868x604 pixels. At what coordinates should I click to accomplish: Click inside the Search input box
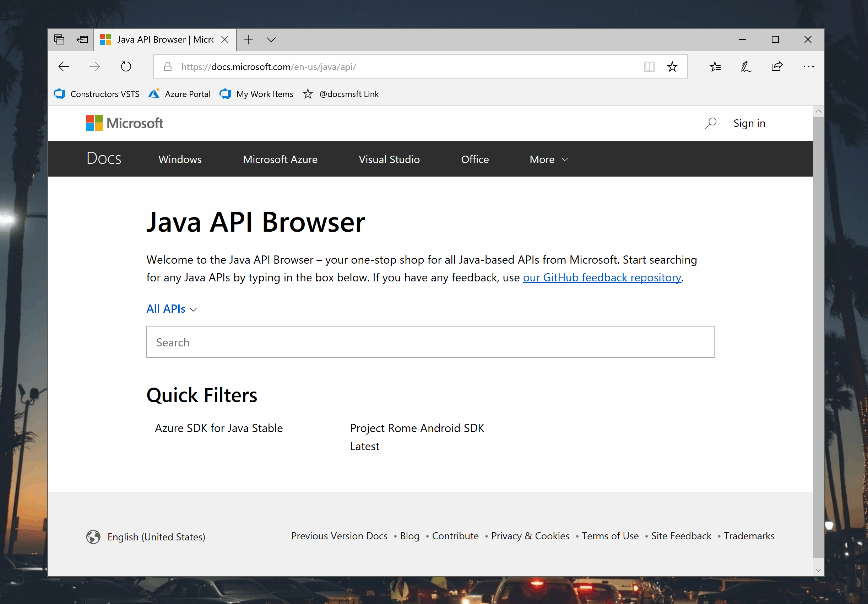click(430, 342)
